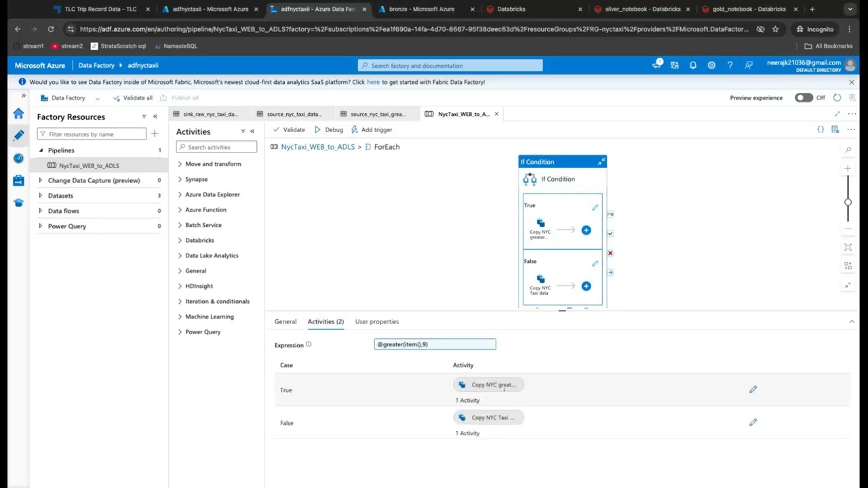Expand Move and transform activities
Image resolution: width=868 pixels, height=488 pixels.
coord(180,164)
